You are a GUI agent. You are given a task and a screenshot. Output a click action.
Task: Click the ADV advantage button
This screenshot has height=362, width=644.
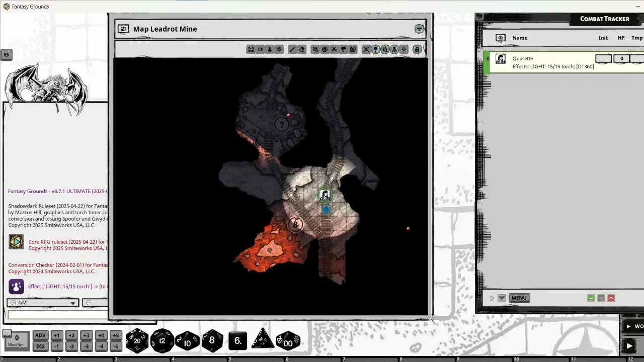coord(40,335)
